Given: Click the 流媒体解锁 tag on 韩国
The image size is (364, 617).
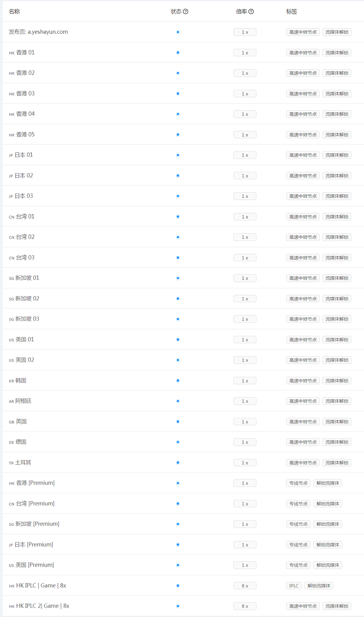Looking at the screenshot, I should point(337,381).
